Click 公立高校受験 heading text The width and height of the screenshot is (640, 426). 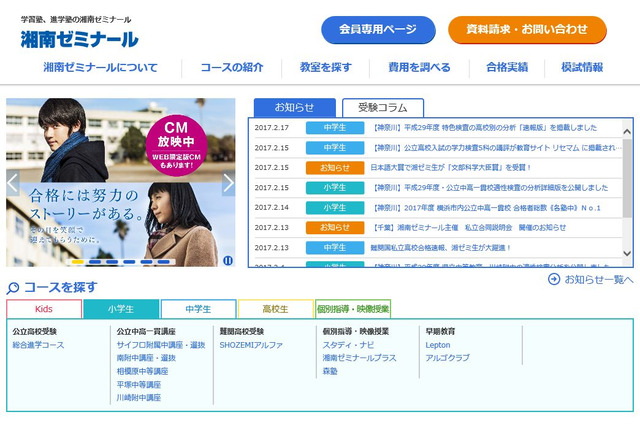point(34,331)
